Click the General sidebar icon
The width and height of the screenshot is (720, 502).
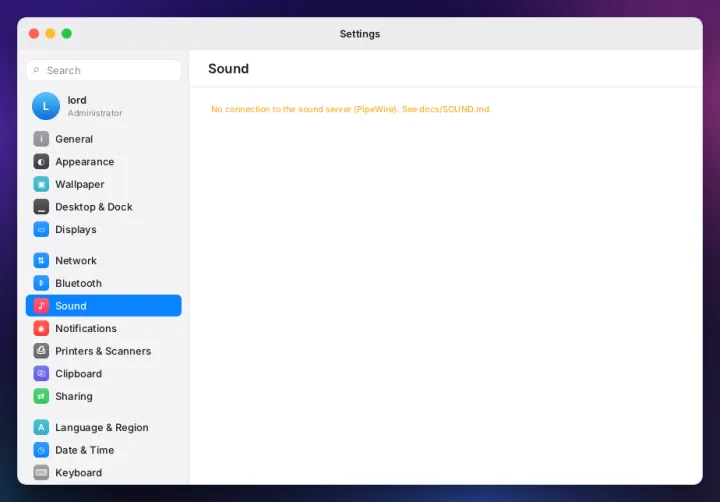click(x=41, y=139)
